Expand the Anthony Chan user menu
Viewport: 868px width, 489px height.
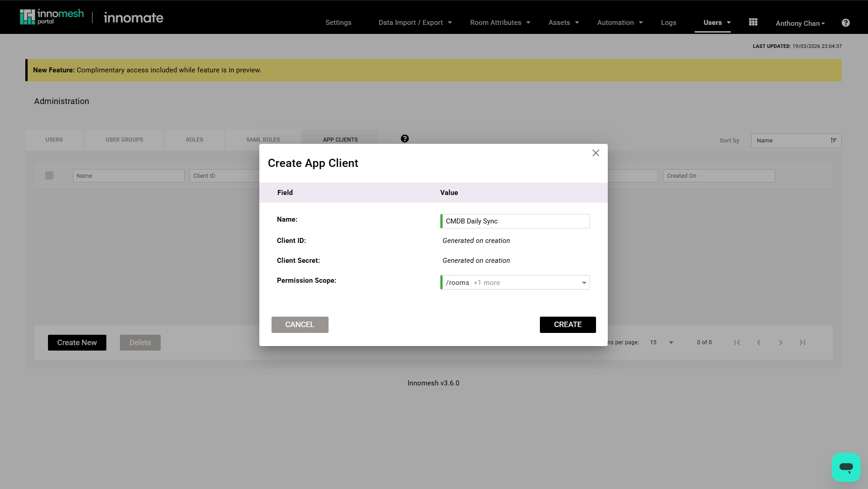(800, 23)
